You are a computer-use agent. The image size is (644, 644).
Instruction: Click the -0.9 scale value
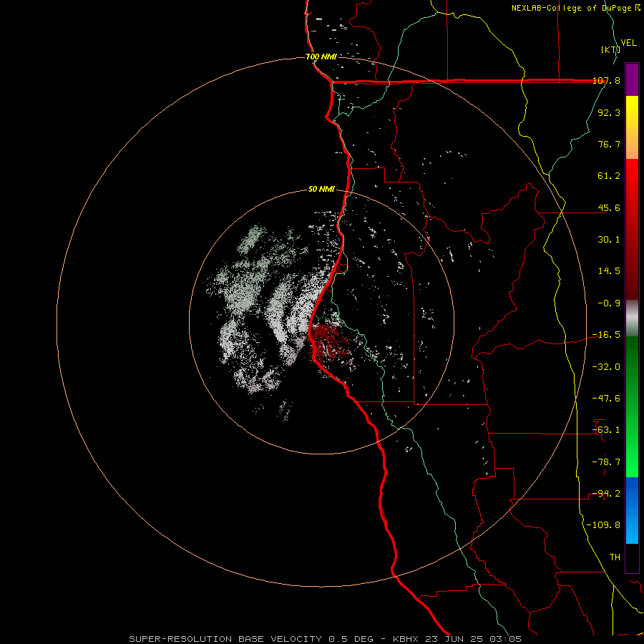(609, 303)
